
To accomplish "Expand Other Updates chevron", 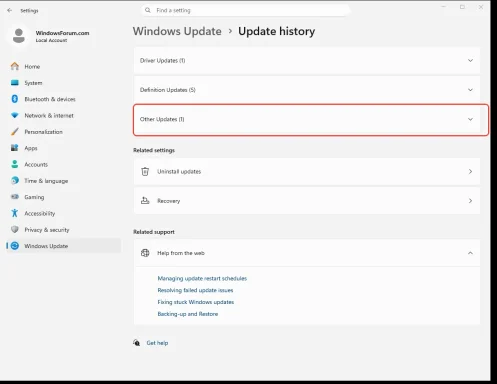I will tap(470, 119).
